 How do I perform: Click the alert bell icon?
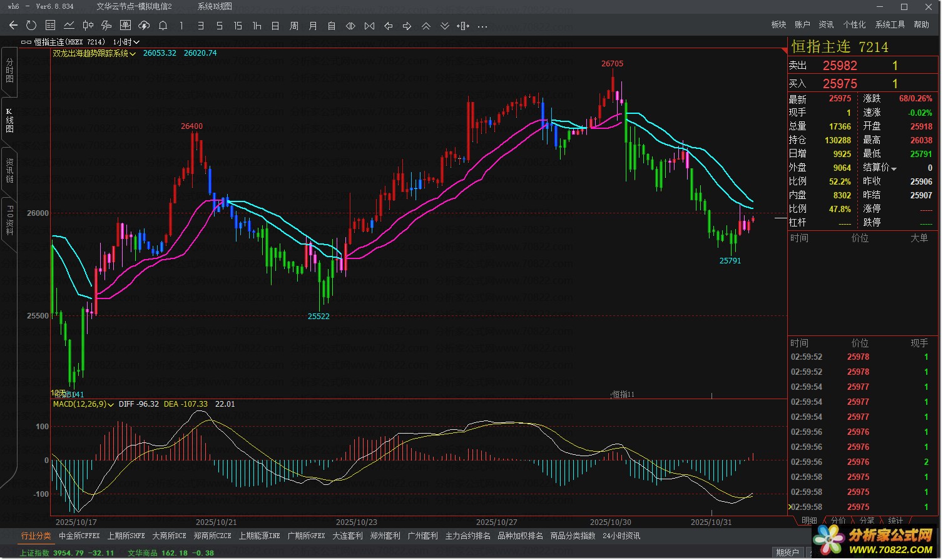coord(163,26)
